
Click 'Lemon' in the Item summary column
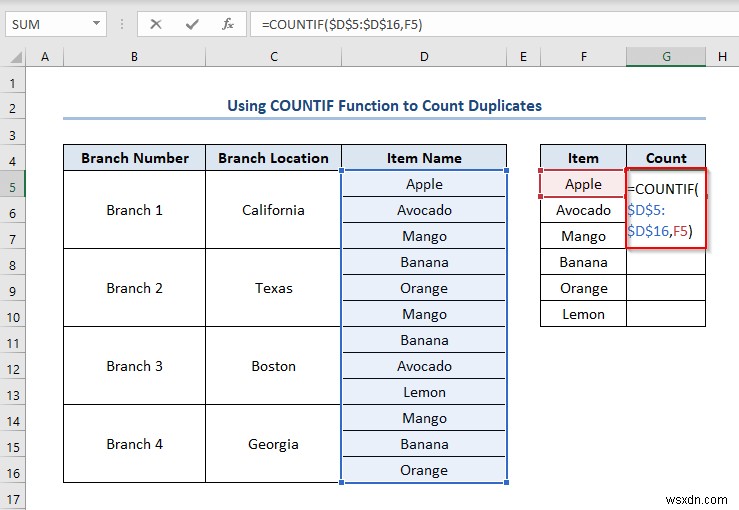pyautogui.click(x=583, y=314)
